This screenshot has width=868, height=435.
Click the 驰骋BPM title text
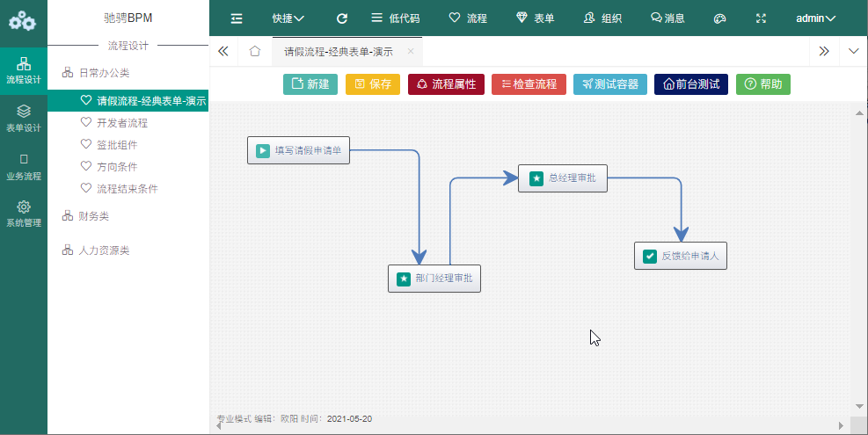tap(128, 18)
